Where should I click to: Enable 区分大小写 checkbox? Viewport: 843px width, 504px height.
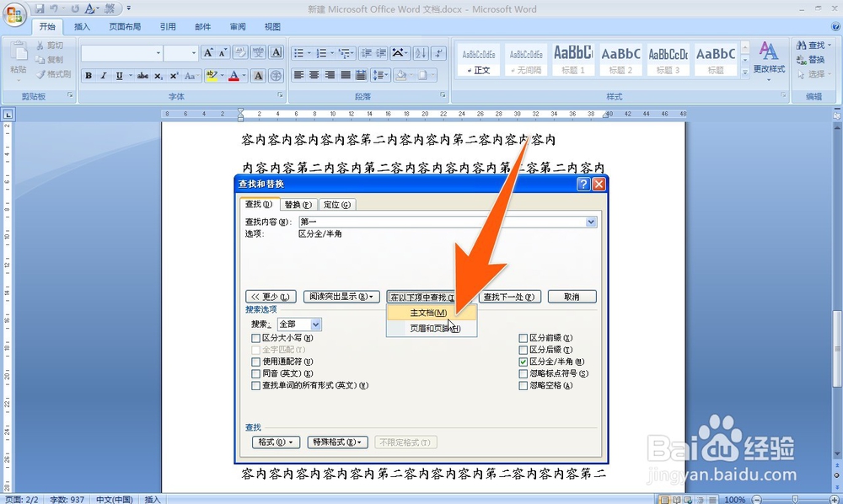pos(256,339)
